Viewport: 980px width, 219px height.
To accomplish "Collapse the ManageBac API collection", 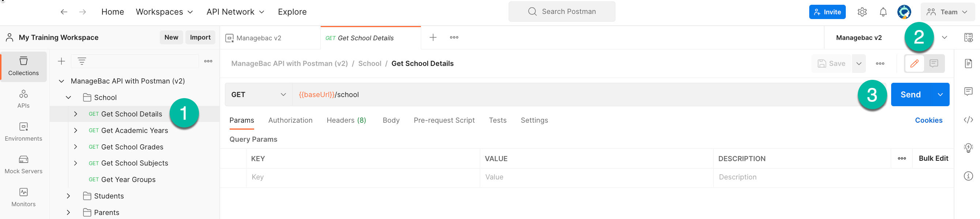I will pyautogui.click(x=61, y=81).
